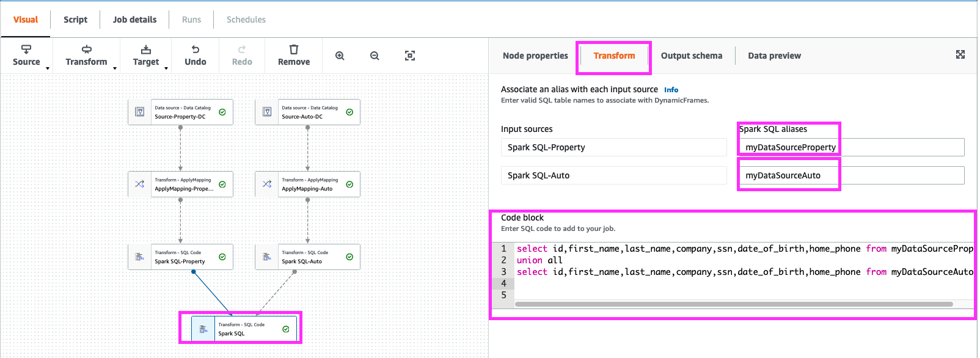The width and height of the screenshot is (980, 358).
Task: Switch to the Output schema tab
Action: [x=691, y=56]
